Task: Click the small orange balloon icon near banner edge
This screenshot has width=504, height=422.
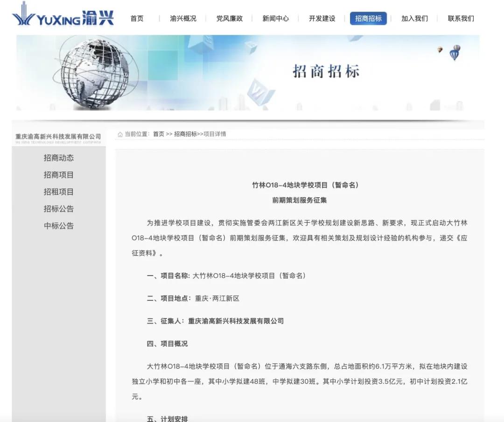Action: coord(439,48)
